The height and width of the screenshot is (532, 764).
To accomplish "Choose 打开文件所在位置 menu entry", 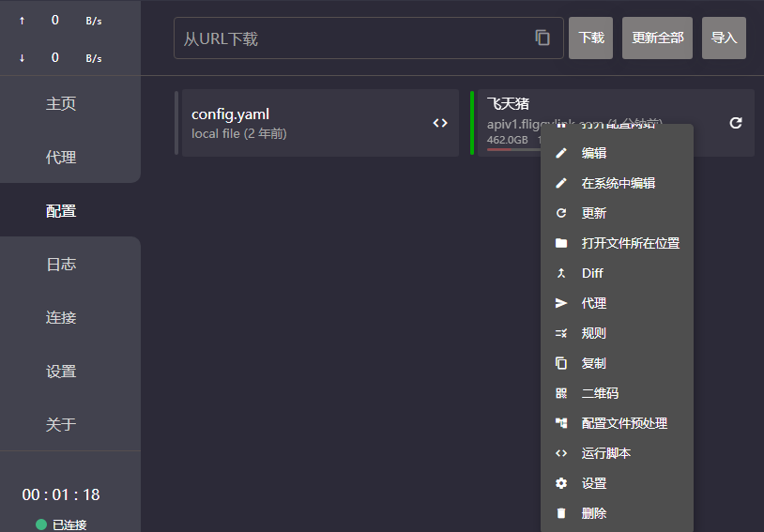I will (x=617, y=243).
